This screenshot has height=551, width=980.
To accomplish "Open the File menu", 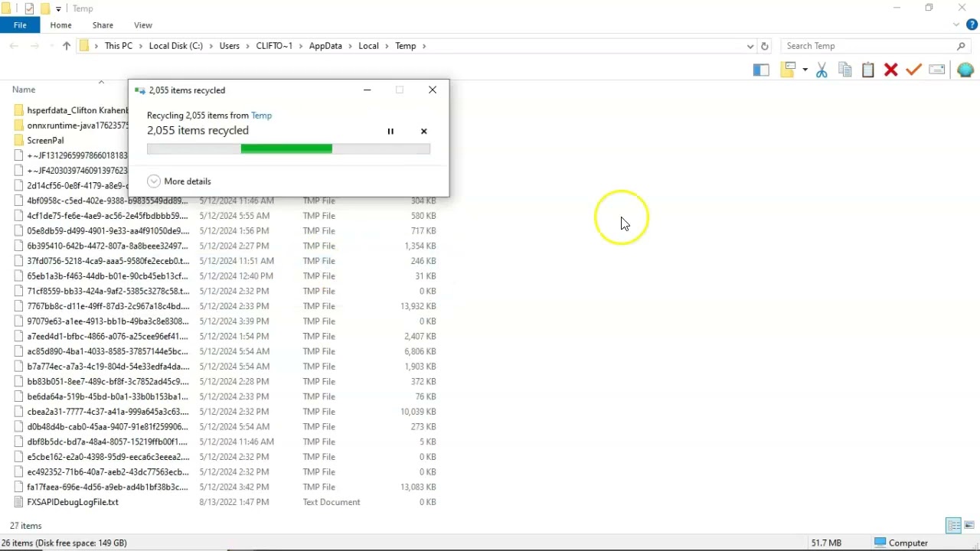I will pyautogui.click(x=20, y=25).
